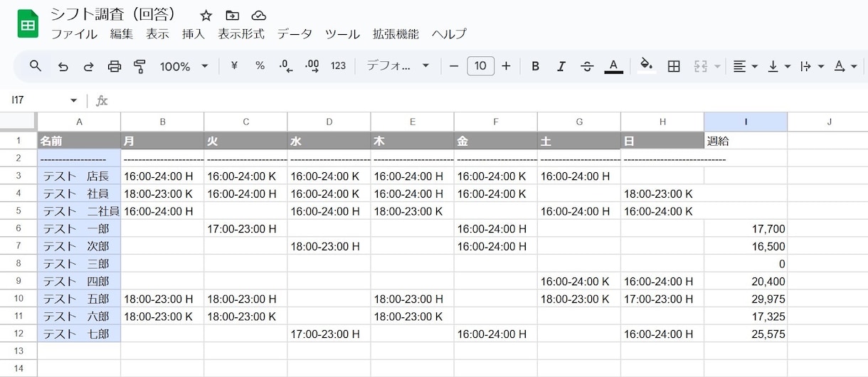
Task: Click the document title シフト調査（回答）
Action: click(113, 15)
